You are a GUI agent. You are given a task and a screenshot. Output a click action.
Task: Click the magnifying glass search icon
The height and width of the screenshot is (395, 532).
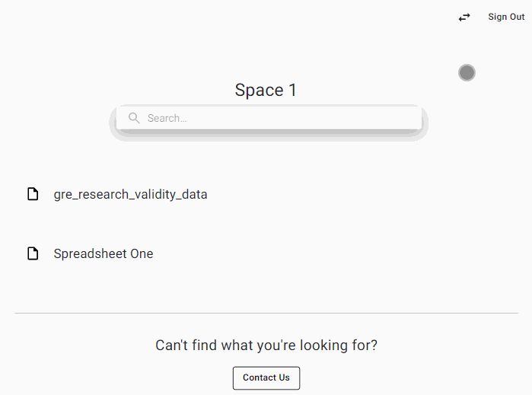tap(135, 118)
